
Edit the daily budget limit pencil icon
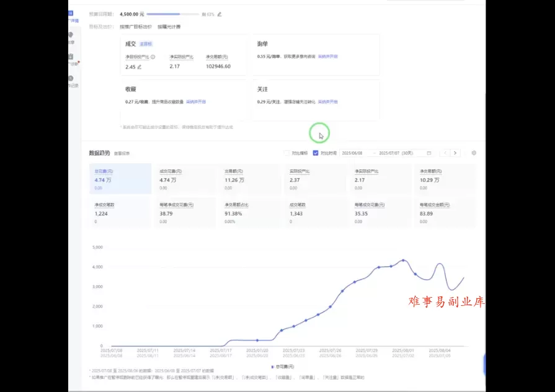220,14
